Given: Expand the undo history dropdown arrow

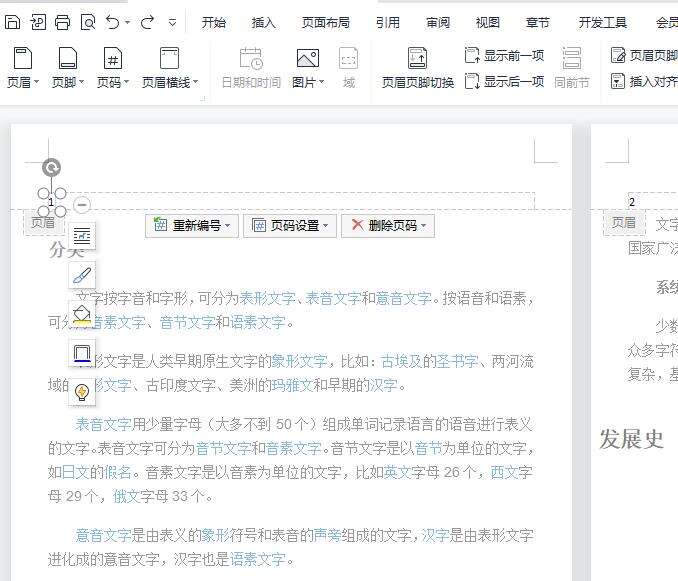Looking at the screenshot, I should 128,22.
